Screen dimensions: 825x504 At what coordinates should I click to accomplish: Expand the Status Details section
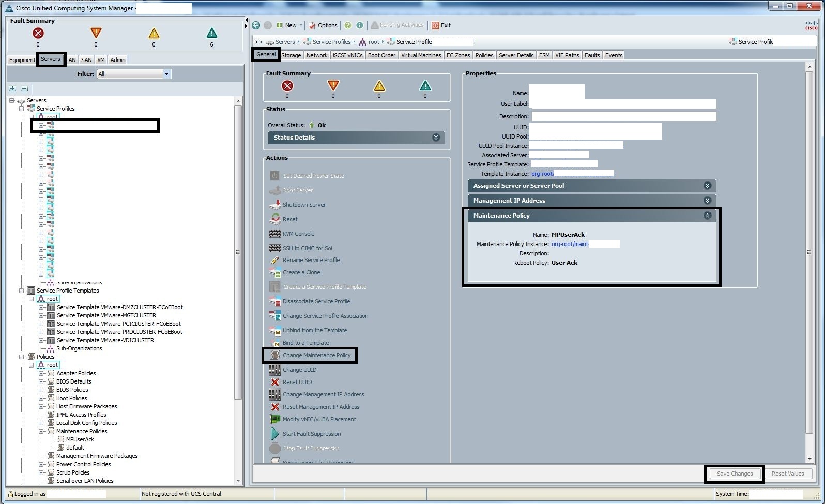436,138
